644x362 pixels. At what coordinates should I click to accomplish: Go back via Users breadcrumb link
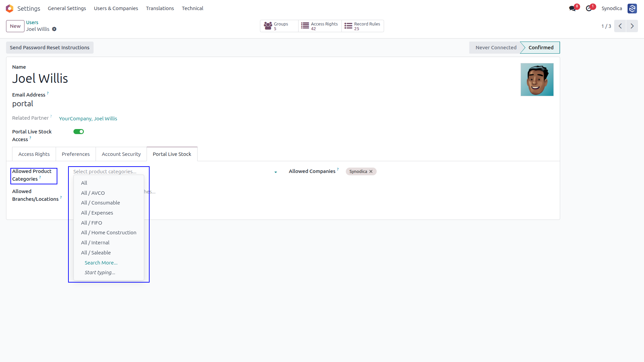(x=32, y=22)
